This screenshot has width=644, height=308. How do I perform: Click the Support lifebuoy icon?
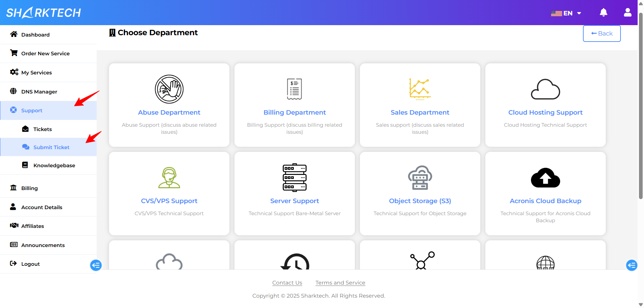pyautogui.click(x=13, y=110)
